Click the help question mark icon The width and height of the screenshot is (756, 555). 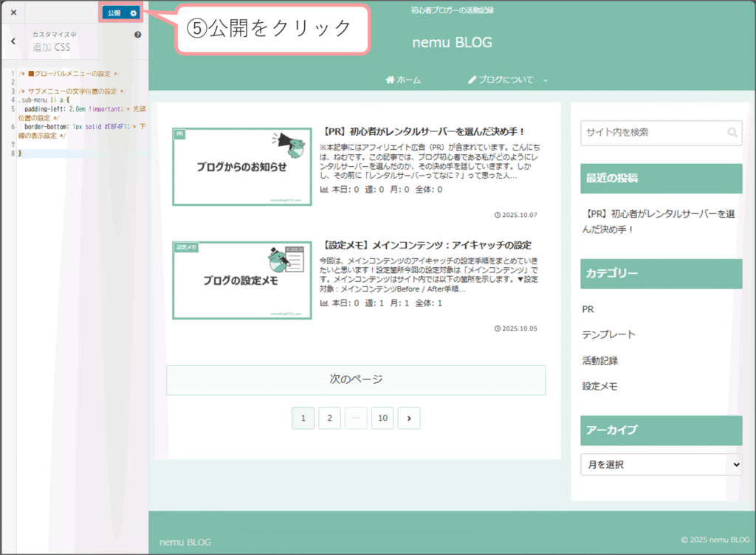pos(138,35)
